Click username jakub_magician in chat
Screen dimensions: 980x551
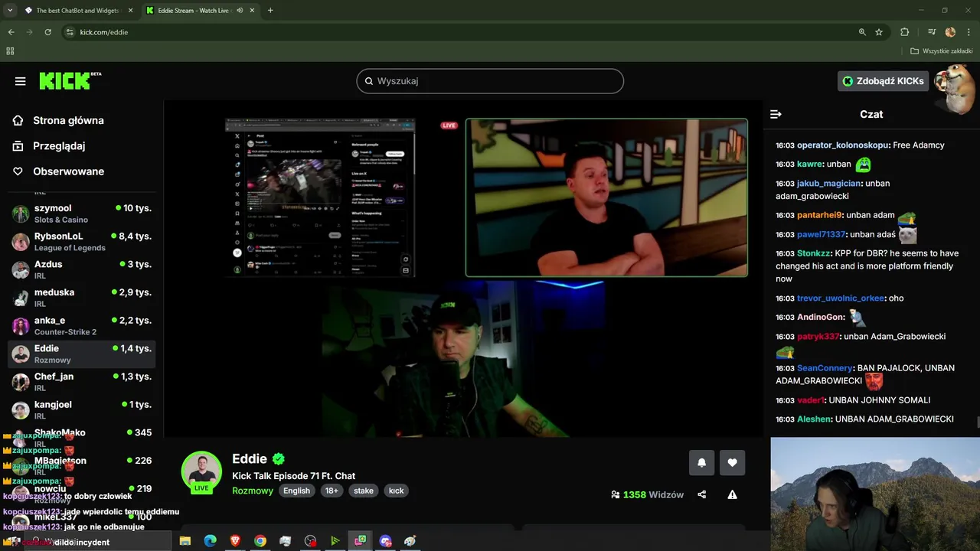pos(829,184)
